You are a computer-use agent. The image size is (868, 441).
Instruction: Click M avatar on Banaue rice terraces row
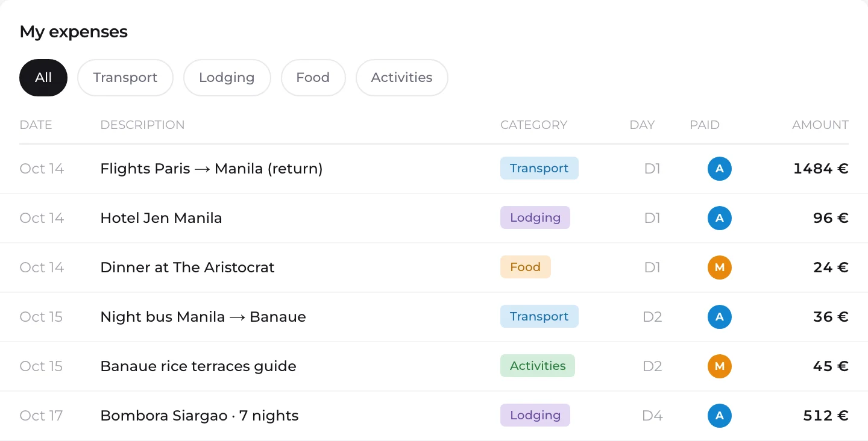pos(719,366)
